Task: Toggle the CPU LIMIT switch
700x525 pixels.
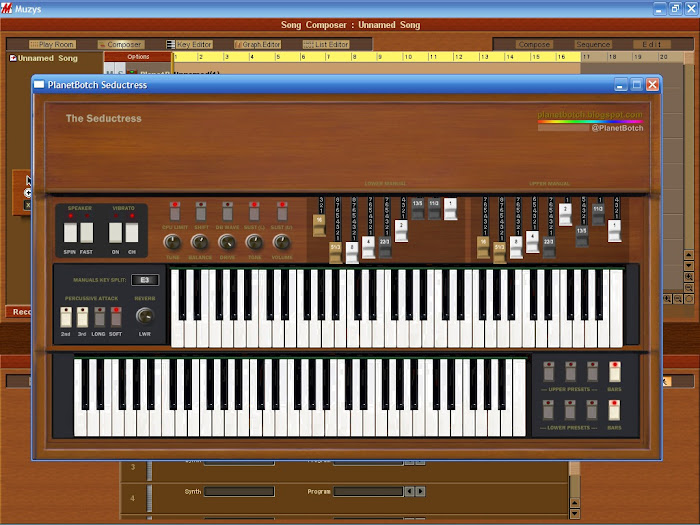Action: pyautogui.click(x=175, y=211)
